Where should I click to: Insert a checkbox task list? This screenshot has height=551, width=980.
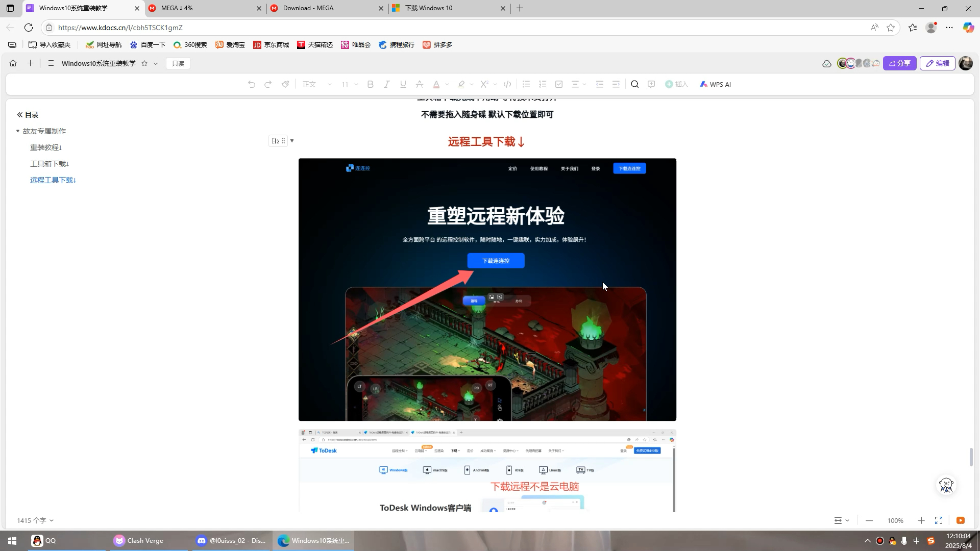click(x=559, y=84)
